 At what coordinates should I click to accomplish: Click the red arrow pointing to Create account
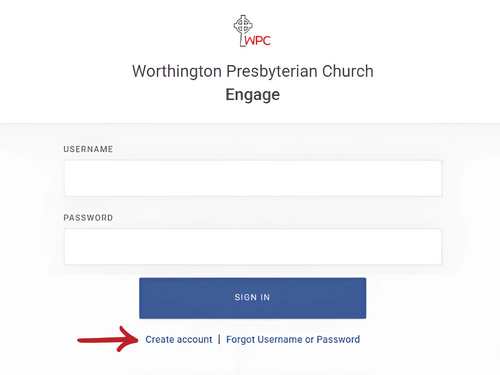pyautogui.click(x=108, y=339)
